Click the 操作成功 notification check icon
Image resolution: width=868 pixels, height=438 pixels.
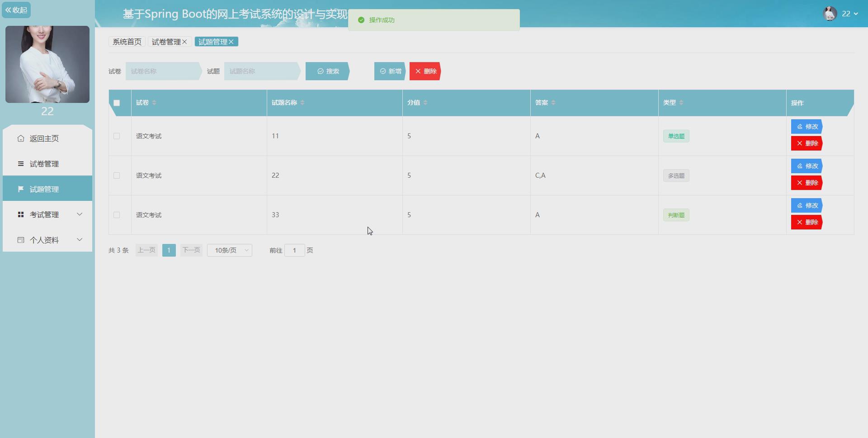(361, 20)
